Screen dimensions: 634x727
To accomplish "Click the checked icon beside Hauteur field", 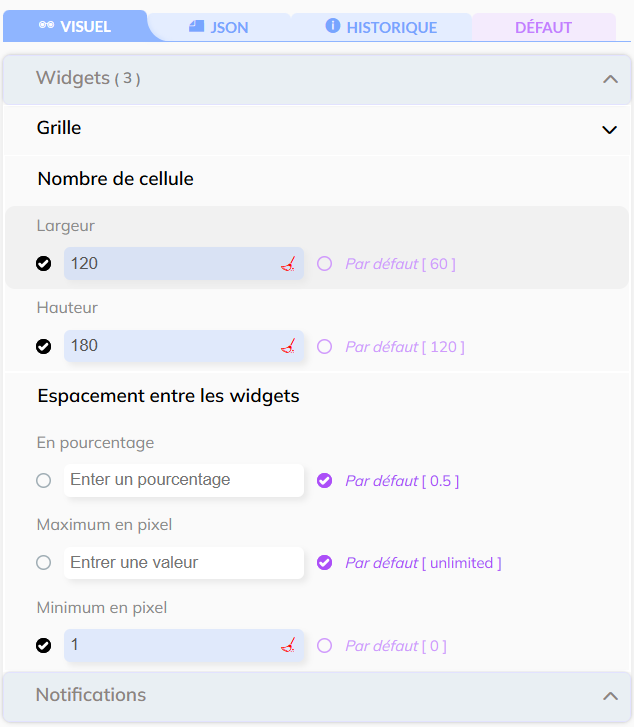I will tap(43, 347).
